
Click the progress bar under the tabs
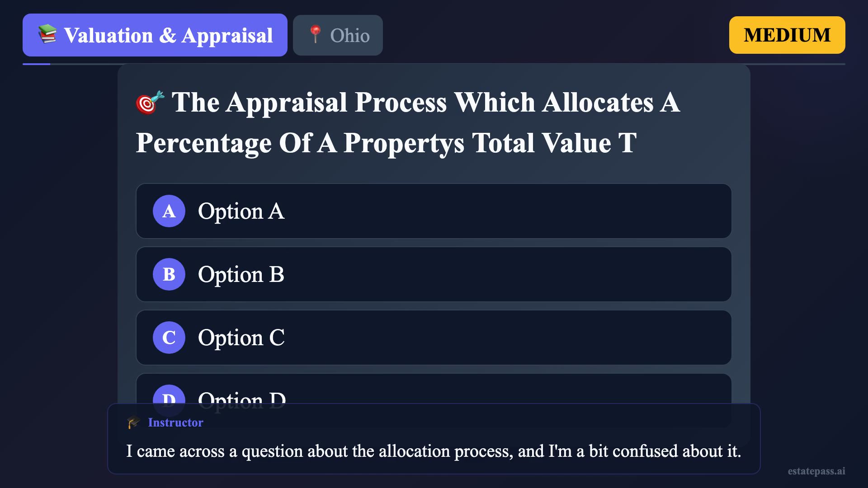coord(434,64)
